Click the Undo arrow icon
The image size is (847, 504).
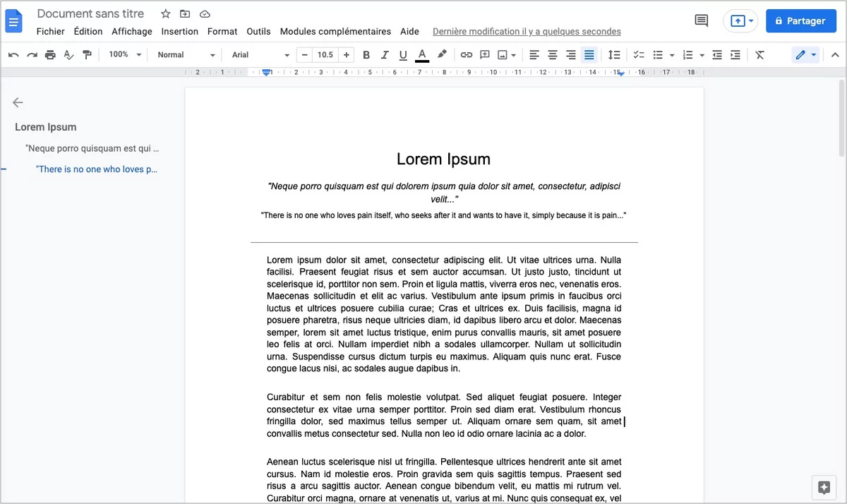[13, 54]
